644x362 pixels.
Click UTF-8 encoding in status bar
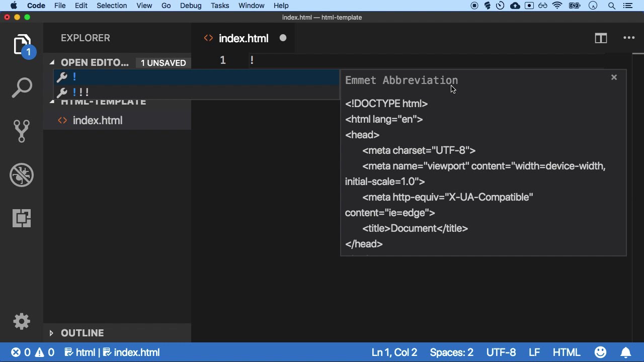tap(501, 352)
